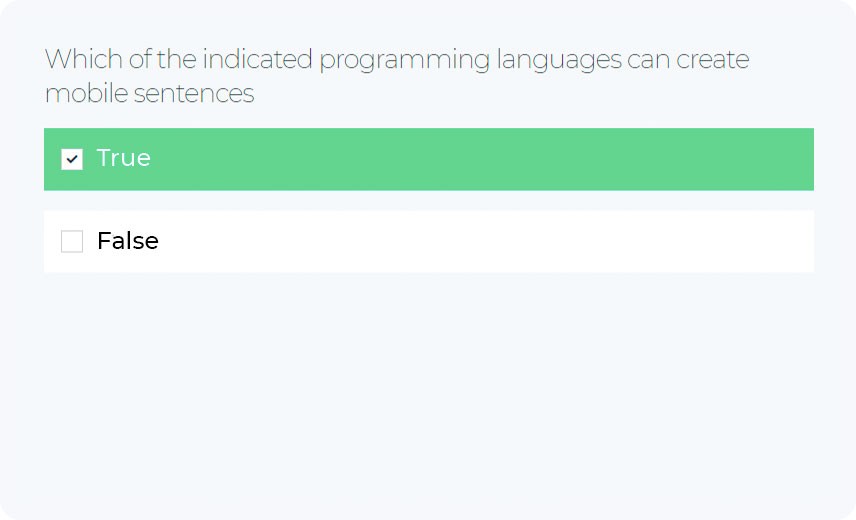Screen dimensions: 856x520
Task: Tick the unchecked box in white row
Action: (x=72, y=241)
